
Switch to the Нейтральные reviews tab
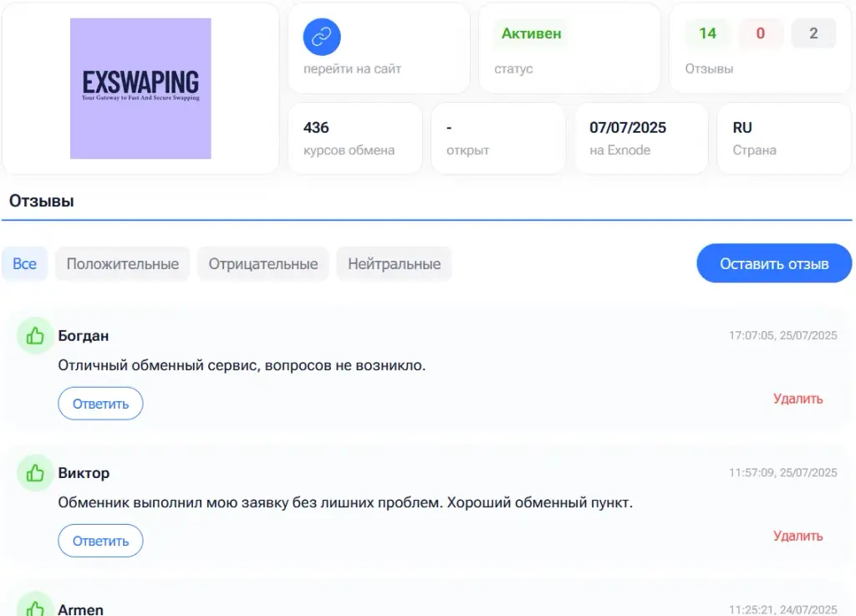(395, 264)
